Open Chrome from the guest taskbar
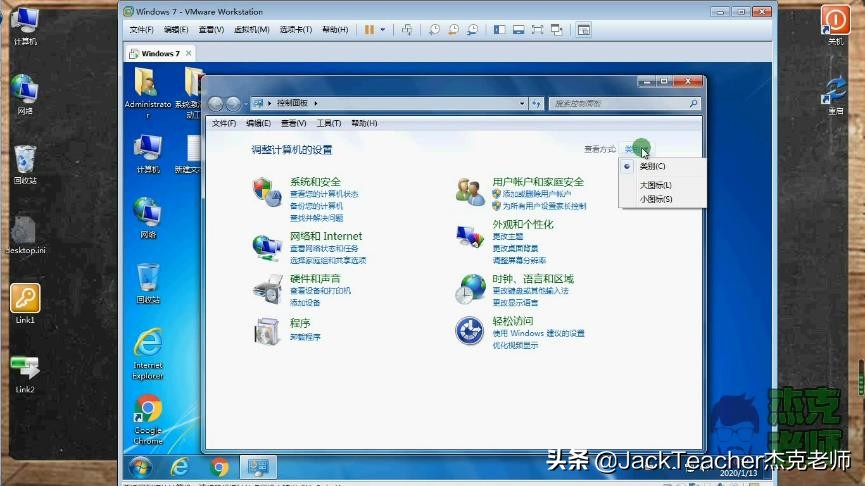 tap(219, 467)
